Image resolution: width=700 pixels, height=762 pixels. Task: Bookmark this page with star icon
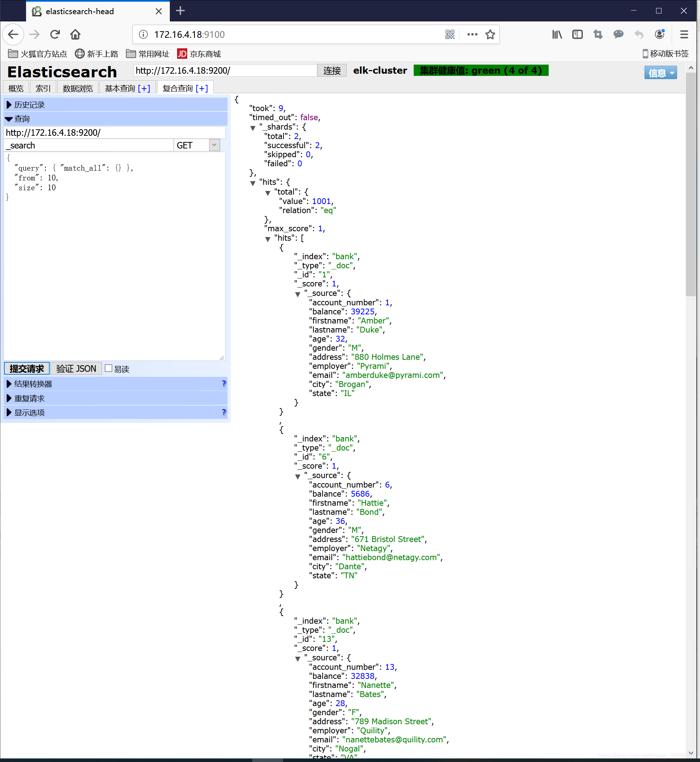point(490,34)
